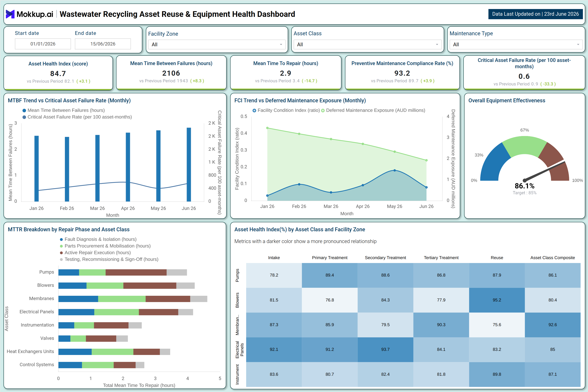Click the End date field 15/06/2026
Viewport: 588px width, 392px height.
point(103,44)
